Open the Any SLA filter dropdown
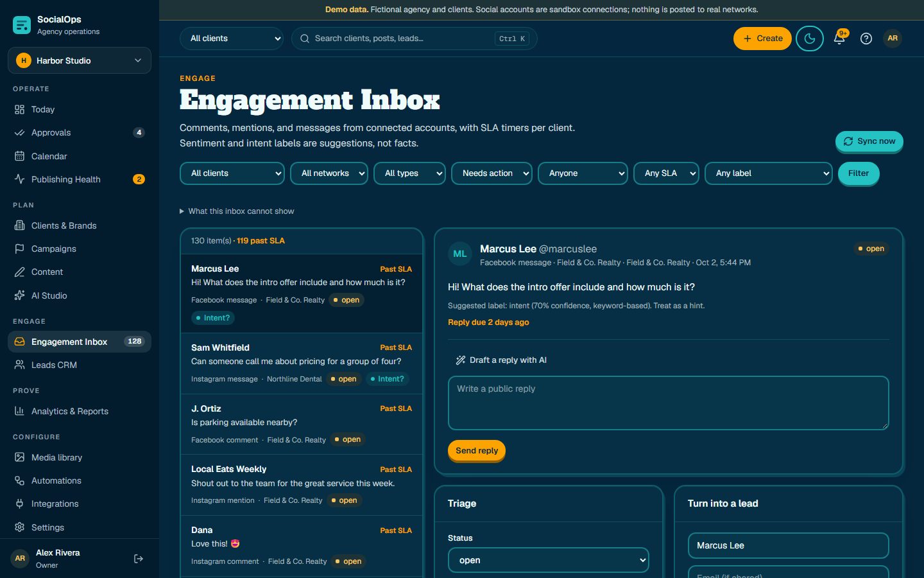 click(x=667, y=173)
